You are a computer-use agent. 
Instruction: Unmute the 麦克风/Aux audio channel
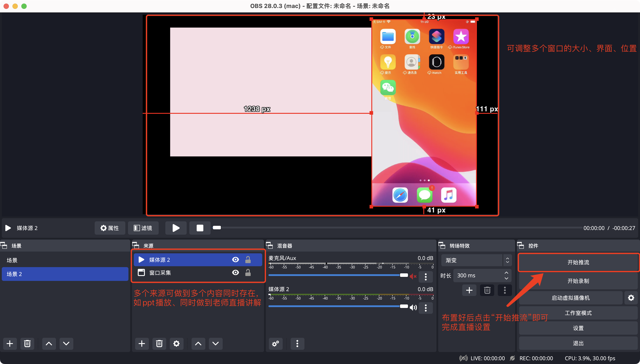[413, 276]
